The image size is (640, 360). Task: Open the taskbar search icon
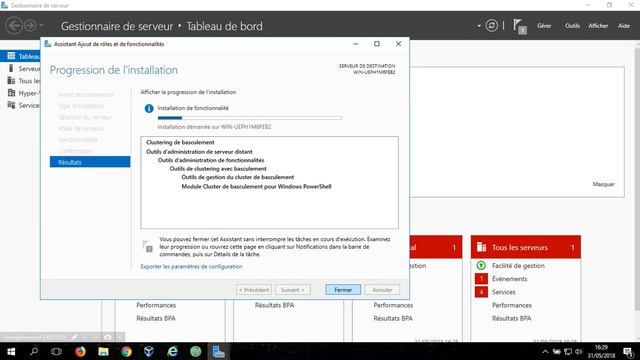[x=34, y=351]
